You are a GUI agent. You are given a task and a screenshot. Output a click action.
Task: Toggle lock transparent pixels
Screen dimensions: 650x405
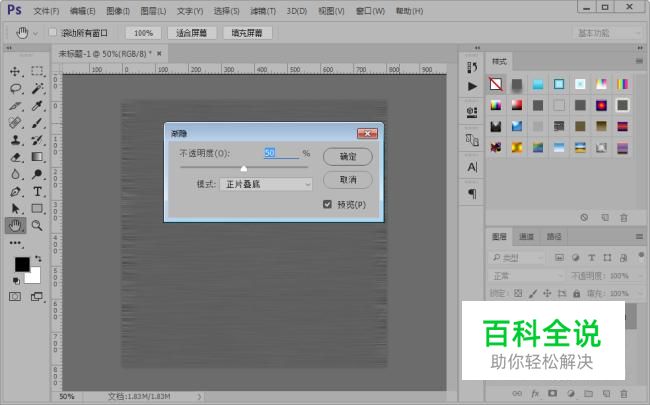coord(518,293)
